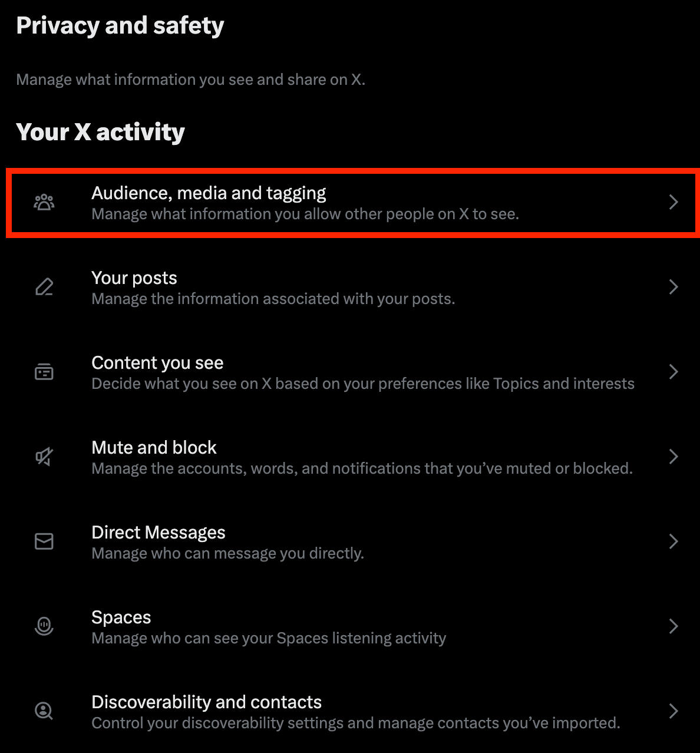
Task: Click the Content you see feed icon
Action: [x=44, y=372]
